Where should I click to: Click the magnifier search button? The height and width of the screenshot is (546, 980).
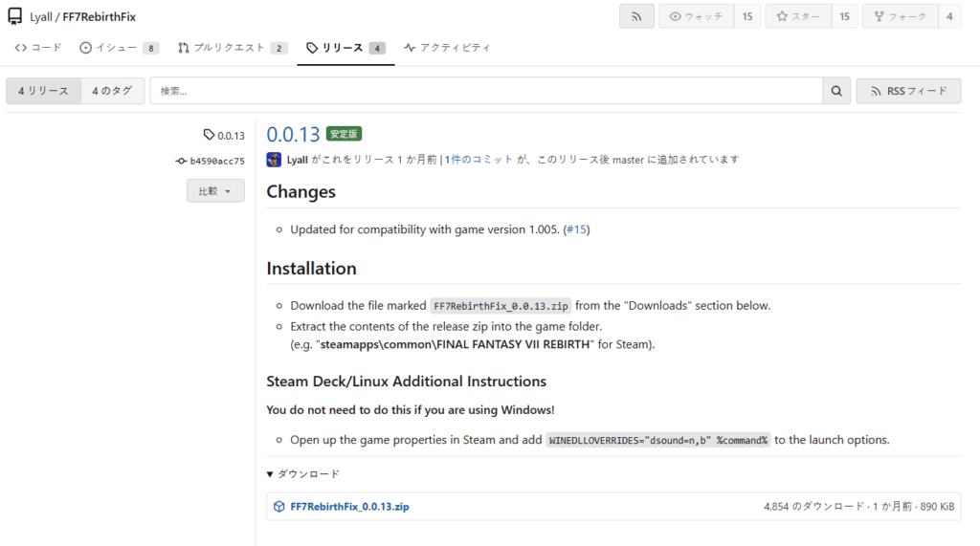point(836,91)
